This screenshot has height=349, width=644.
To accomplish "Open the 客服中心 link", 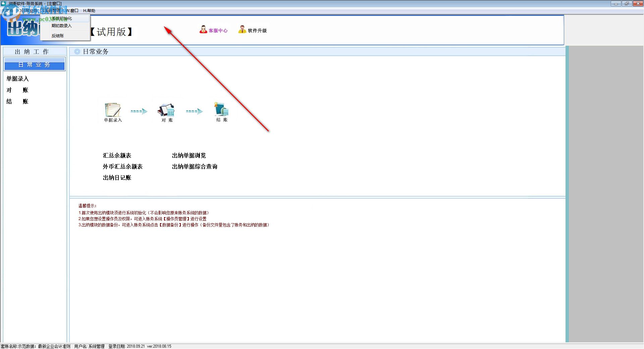I will pyautogui.click(x=218, y=31).
